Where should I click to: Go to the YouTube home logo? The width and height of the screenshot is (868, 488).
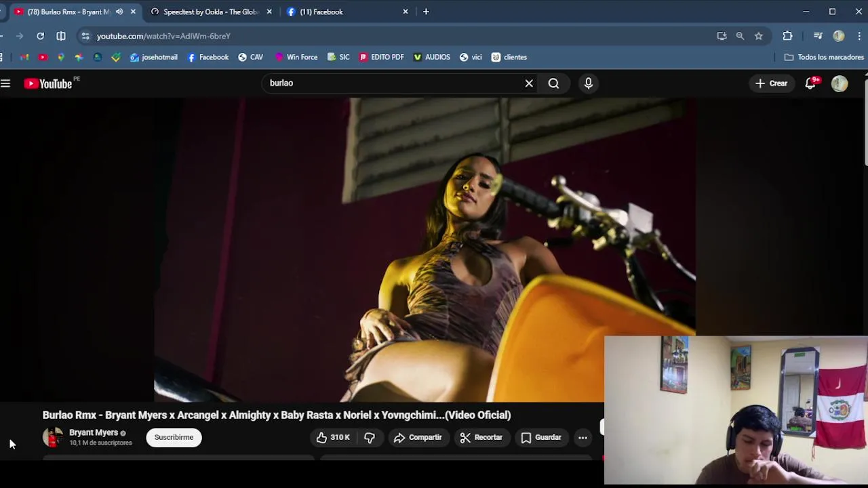(48, 83)
